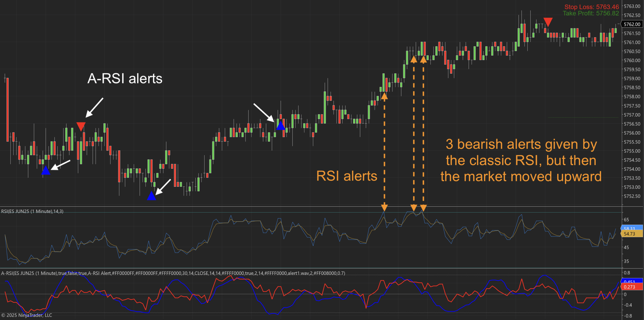Click the © 2025 NinjaTrader, LLC notice
This screenshot has height=320, width=644.
coord(27,315)
